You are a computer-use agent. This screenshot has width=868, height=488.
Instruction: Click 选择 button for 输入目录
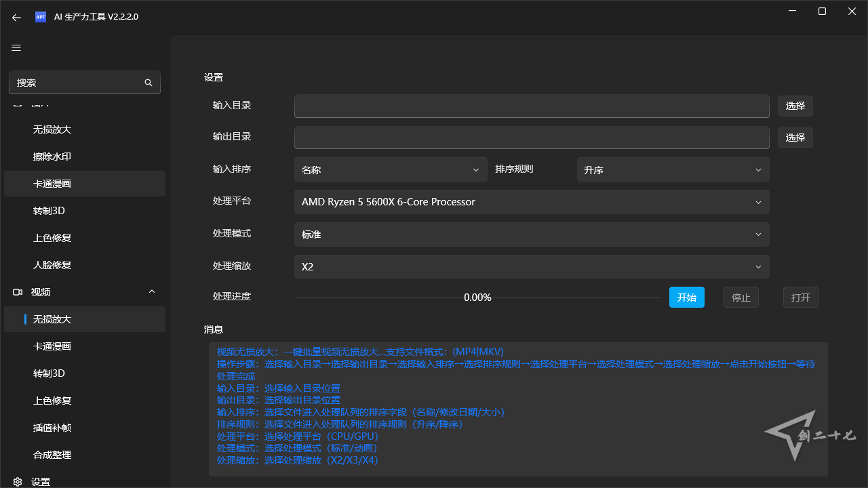795,106
